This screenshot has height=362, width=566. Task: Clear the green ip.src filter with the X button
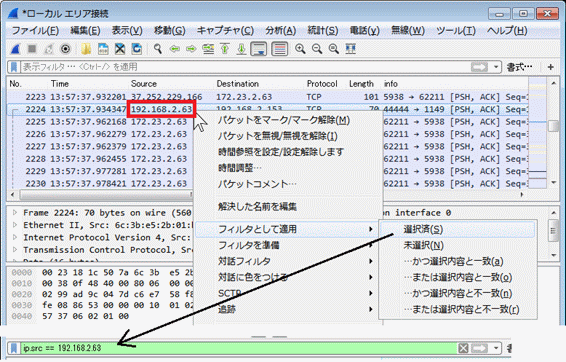463,348
